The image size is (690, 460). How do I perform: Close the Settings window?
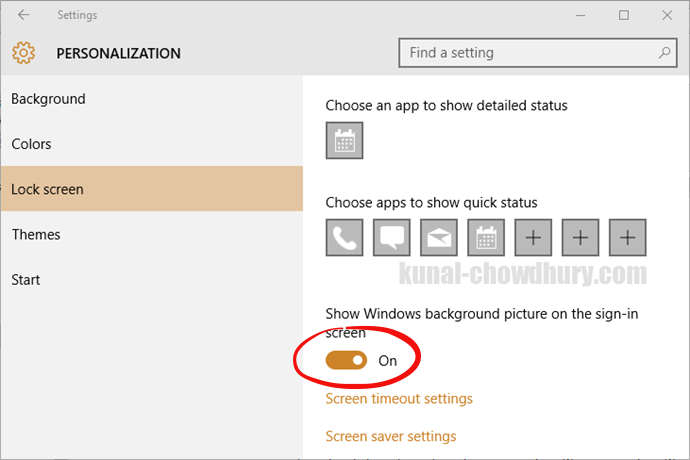pos(667,15)
